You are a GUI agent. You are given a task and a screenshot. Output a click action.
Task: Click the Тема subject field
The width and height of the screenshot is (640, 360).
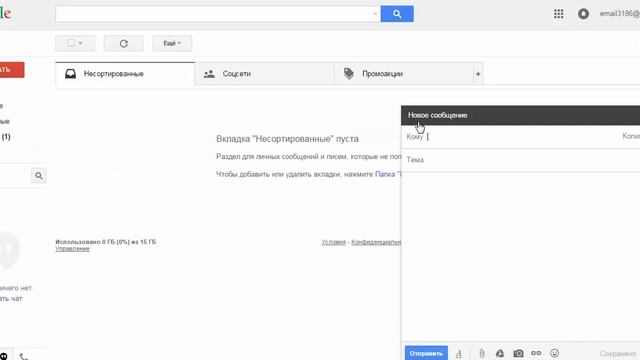click(x=521, y=160)
